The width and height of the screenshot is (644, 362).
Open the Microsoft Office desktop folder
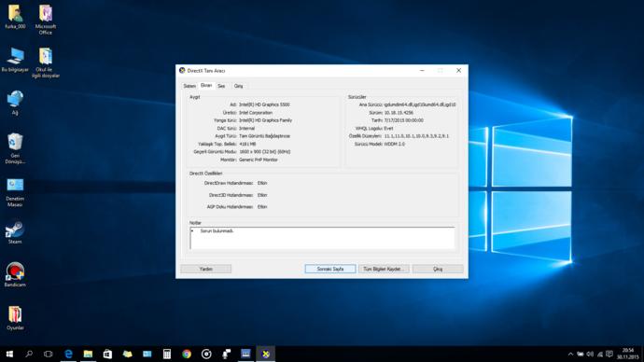pyautogui.click(x=46, y=20)
